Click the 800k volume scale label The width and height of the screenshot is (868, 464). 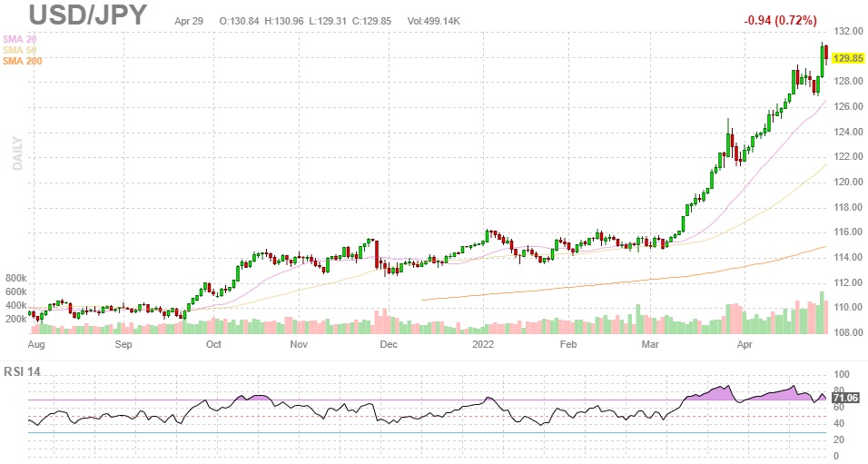16,278
